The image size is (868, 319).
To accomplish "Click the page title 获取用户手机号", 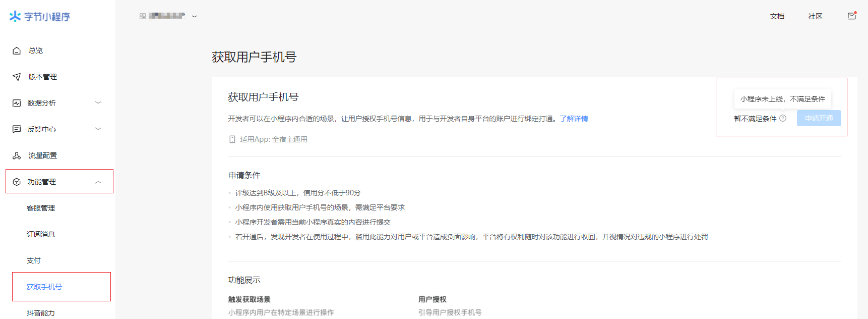I will (254, 57).
